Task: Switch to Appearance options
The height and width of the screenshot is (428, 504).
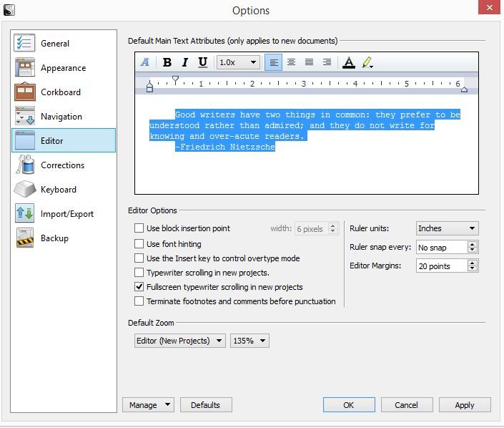Action: point(64,67)
